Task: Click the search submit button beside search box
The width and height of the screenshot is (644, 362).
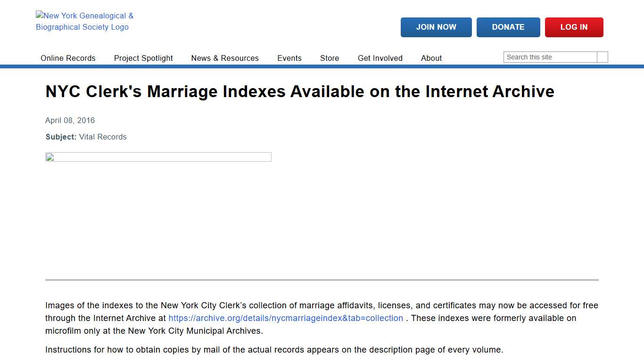Action: coord(603,57)
